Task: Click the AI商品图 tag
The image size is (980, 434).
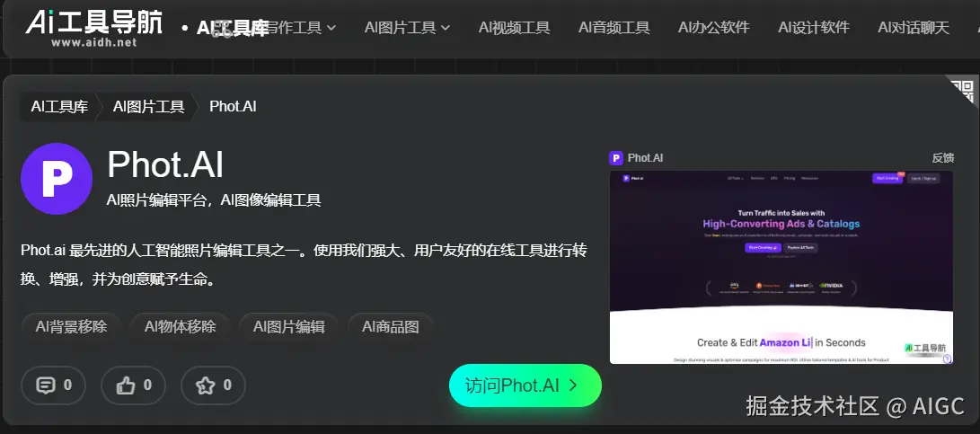Action: click(391, 326)
